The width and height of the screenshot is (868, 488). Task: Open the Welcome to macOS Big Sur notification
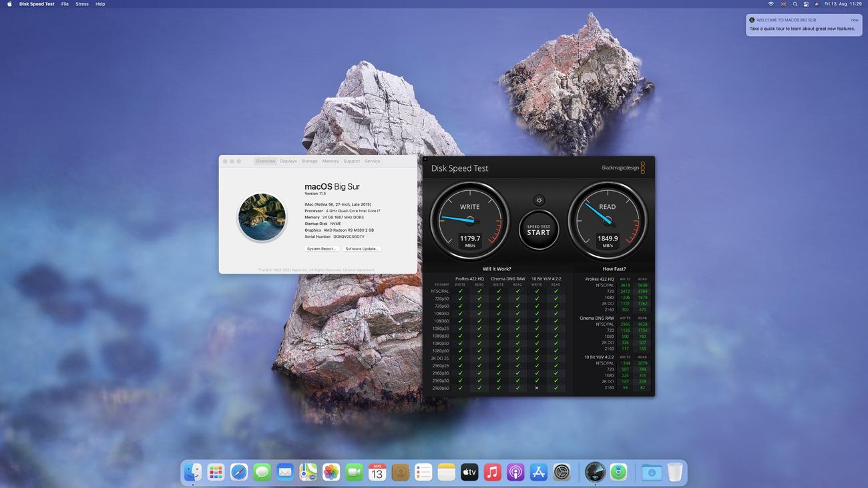click(804, 25)
